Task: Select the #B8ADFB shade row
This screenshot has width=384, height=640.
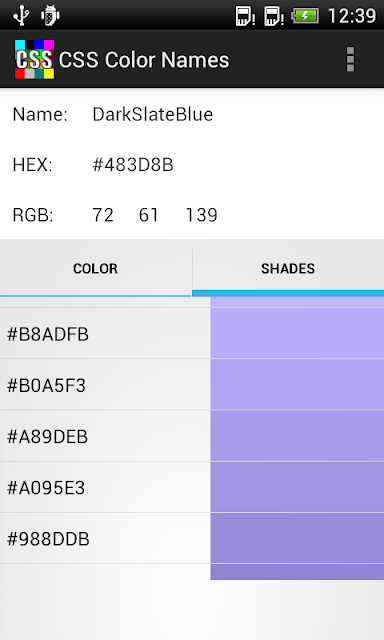Action: tap(192, 333)
